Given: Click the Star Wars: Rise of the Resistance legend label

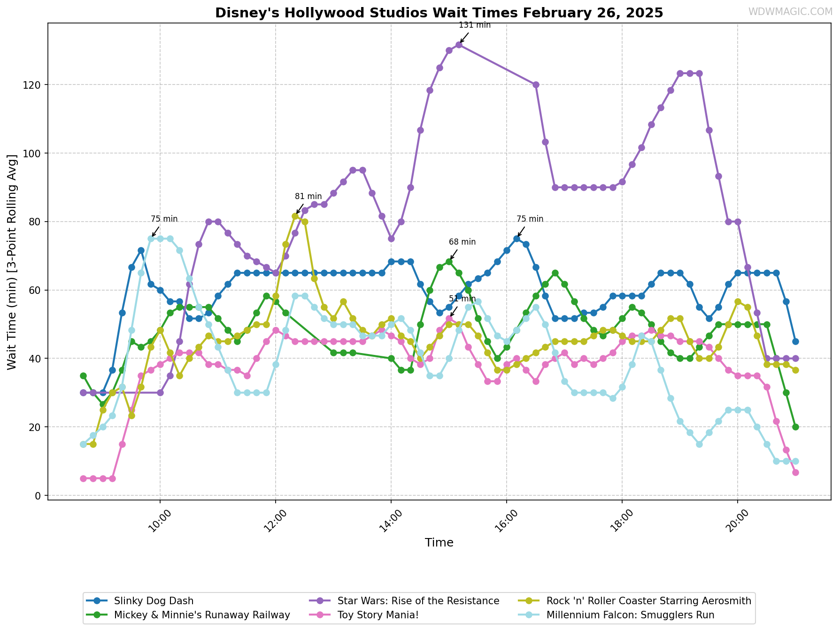Looking at the screenshot, I should pyautogui.click(x=418, y=601).
